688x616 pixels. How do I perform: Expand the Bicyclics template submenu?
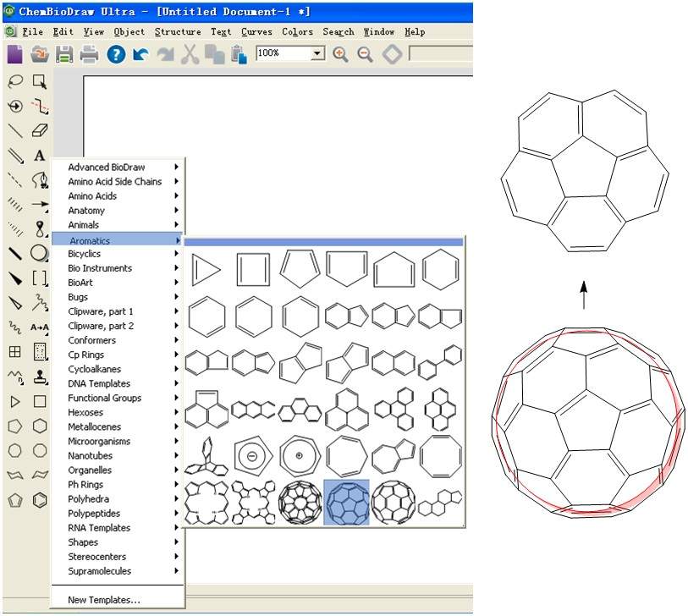point(117,254)
